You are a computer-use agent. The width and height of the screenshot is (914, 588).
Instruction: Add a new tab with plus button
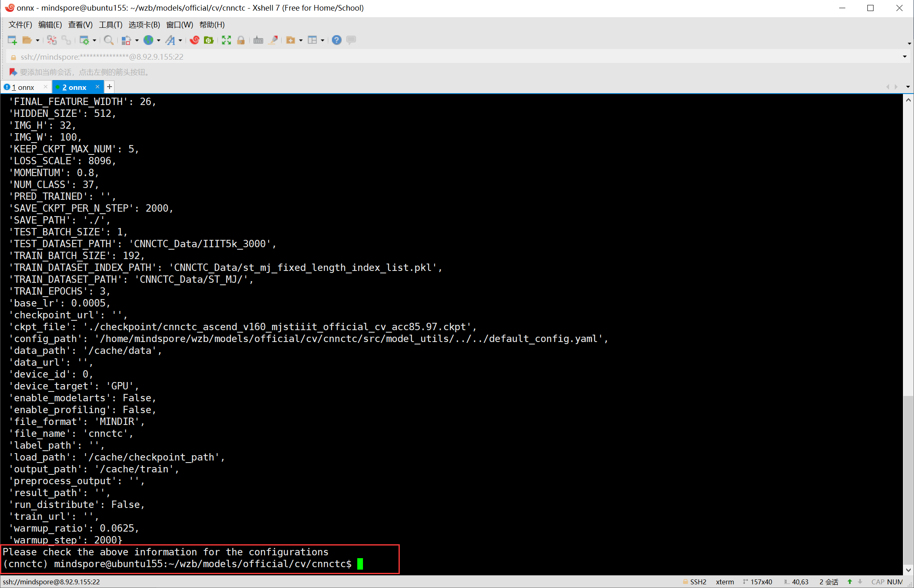click(x=110, y=87)
